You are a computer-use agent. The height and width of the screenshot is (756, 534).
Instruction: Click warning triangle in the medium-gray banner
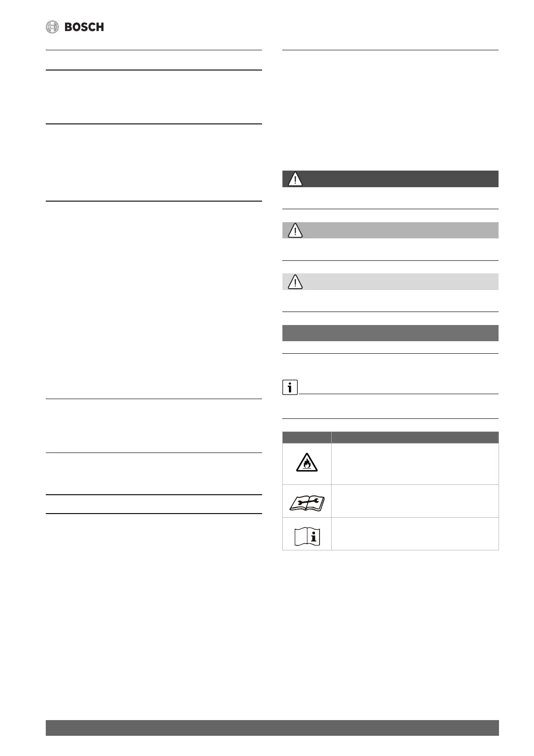point(295,231)
